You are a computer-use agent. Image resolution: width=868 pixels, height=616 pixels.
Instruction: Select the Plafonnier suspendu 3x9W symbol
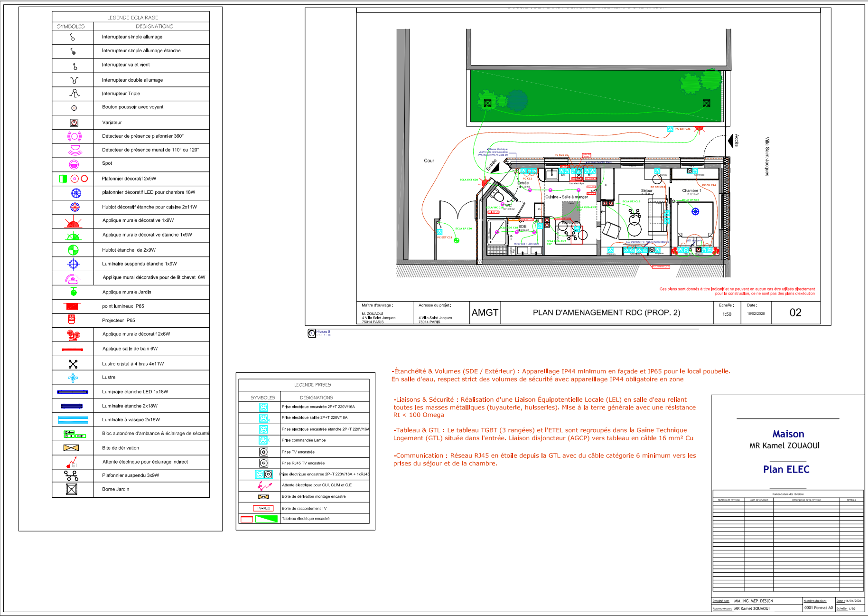[x=72, y=475]
